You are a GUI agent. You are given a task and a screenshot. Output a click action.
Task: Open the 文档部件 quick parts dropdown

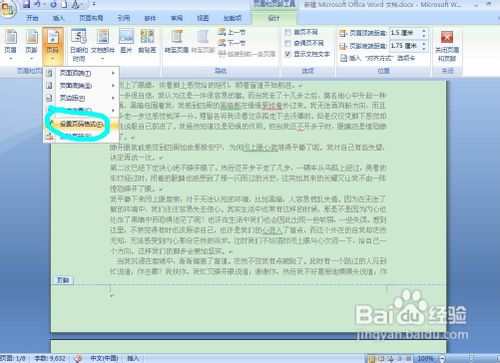tap(103, 45)
